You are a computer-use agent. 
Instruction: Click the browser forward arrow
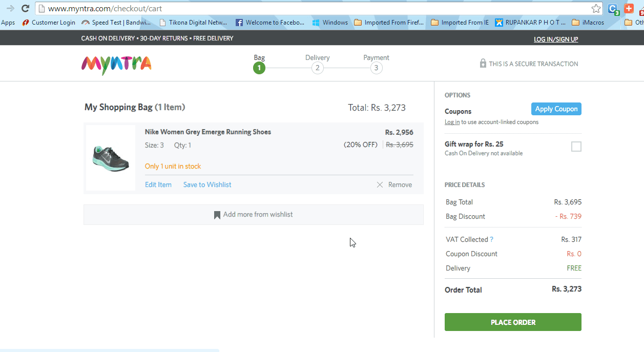pos(10,8)
